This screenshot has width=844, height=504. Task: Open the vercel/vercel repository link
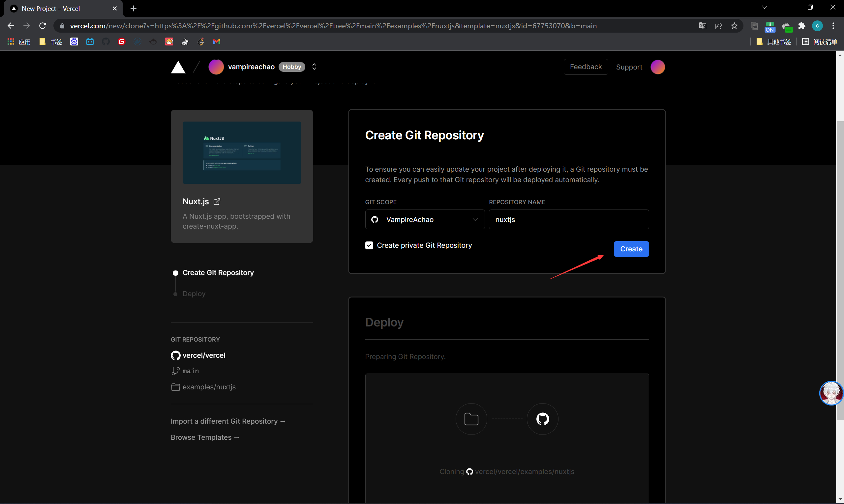click(204, 355)
